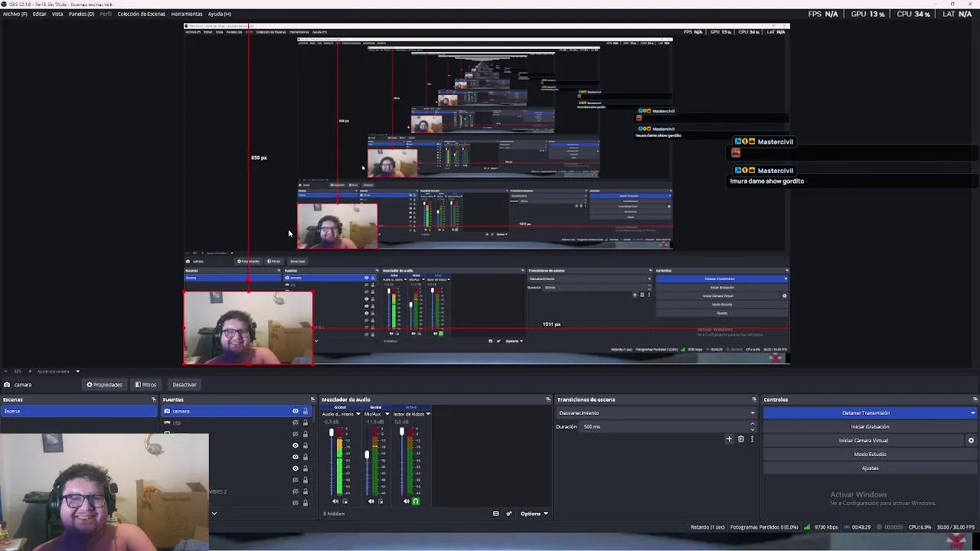Undock the Mezclador de audio panel

pos(547,399)
